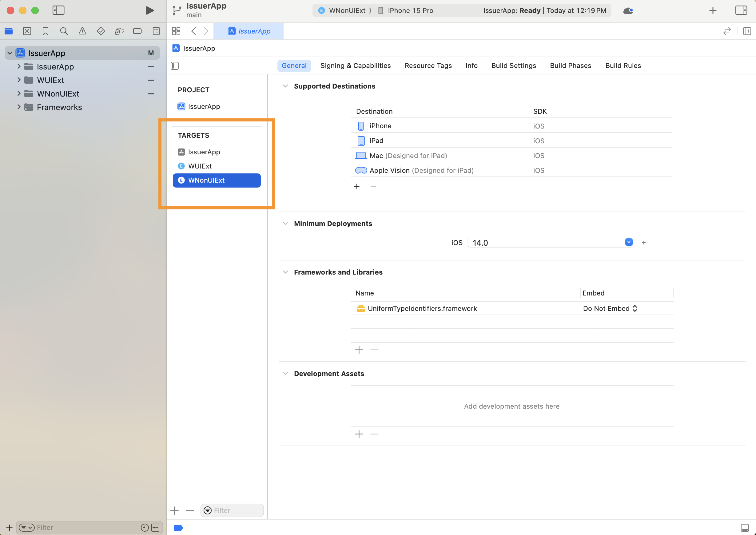756x535 pixels.
Task: Open the Debug navigator spray icon
Action: [x=119, y=31]
